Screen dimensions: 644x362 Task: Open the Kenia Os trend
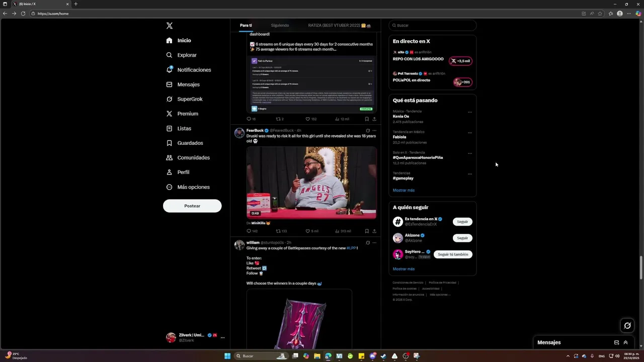pyautogui.click(x=401, y=116)
